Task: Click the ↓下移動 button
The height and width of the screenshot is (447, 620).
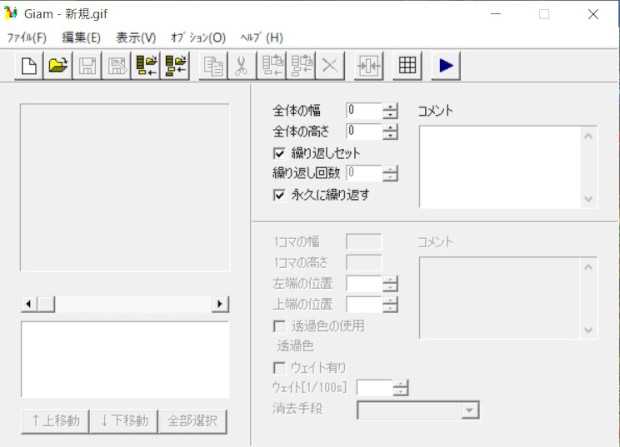Action: pyautogui.click(x=124, y=421)
